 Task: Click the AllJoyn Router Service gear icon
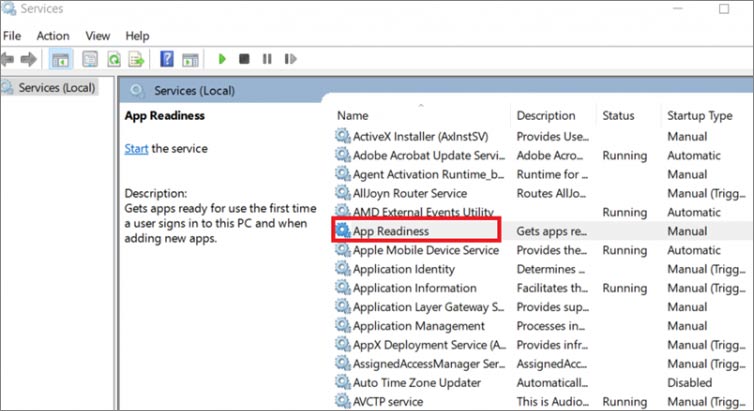pos(342,193)
